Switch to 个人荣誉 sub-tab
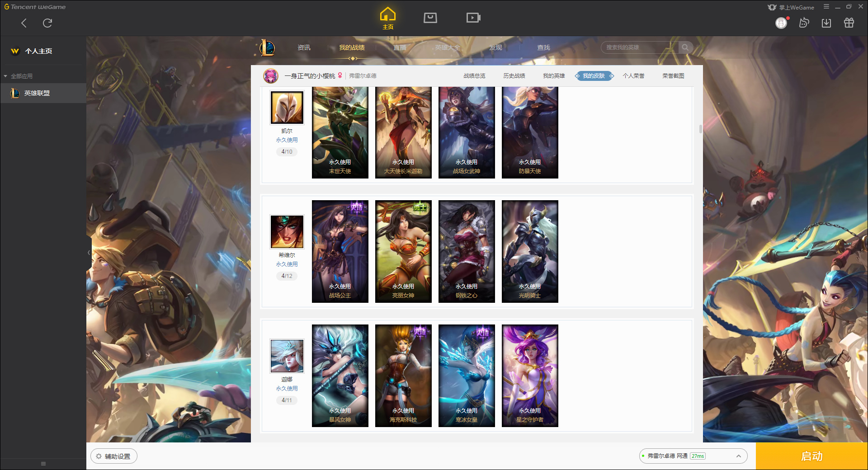 [633, 76]
